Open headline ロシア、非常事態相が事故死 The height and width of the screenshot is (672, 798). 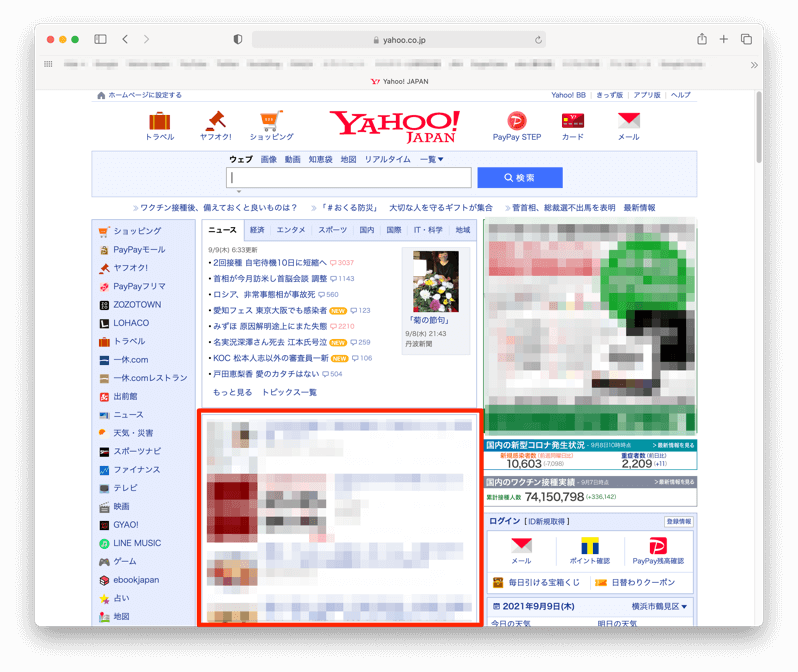click(264, 294)
